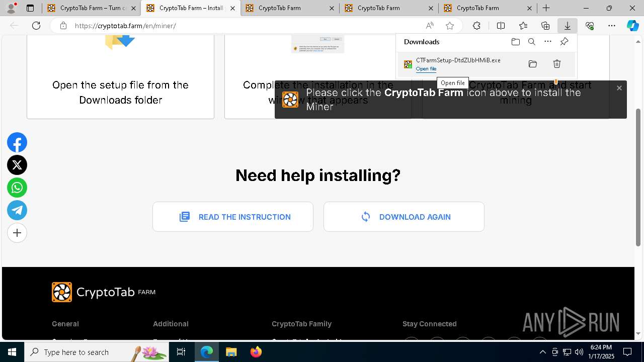Click the page vertical scrollbar thumb
The image size is (644, 362).
point(638,177)
